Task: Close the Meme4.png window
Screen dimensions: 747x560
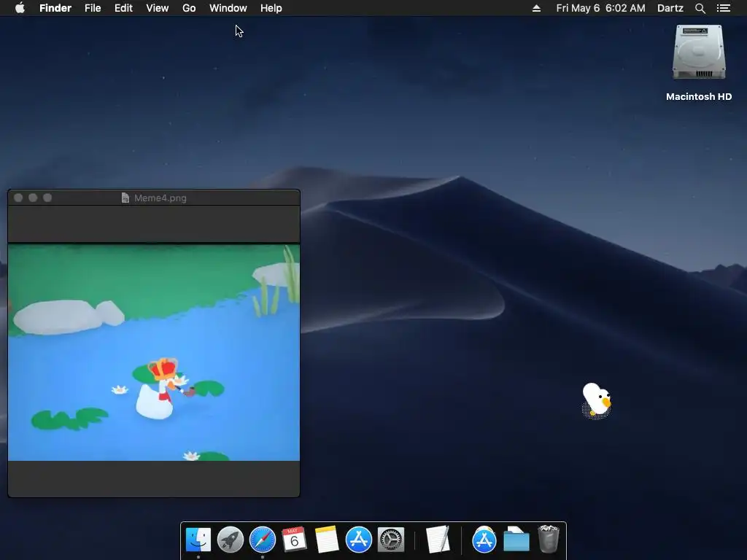Action: coord(18,198)
